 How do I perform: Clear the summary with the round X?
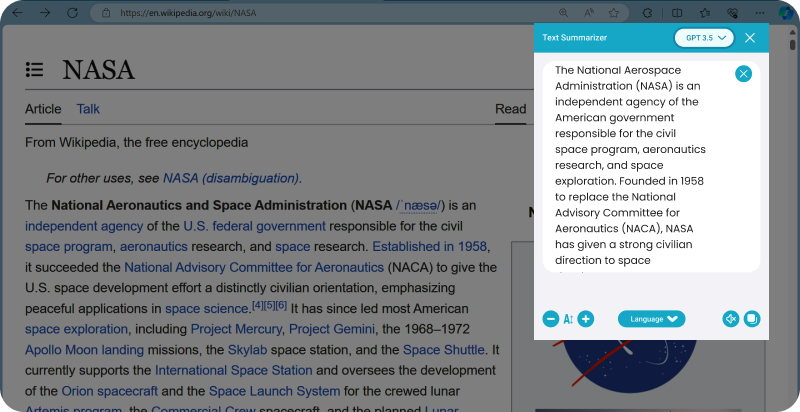pyautogui.click(x=743, y=74)
